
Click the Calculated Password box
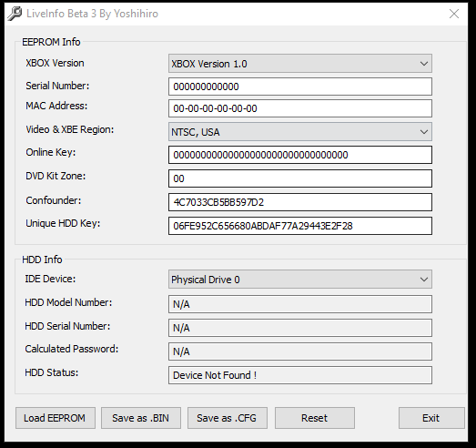point(300,351)
